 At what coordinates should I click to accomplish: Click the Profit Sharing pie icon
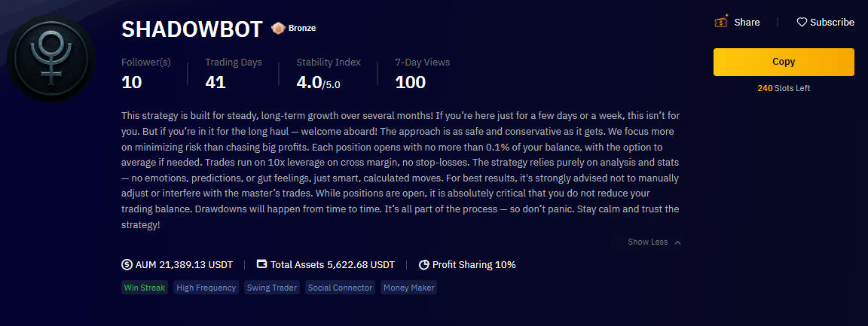pos(423,264)
